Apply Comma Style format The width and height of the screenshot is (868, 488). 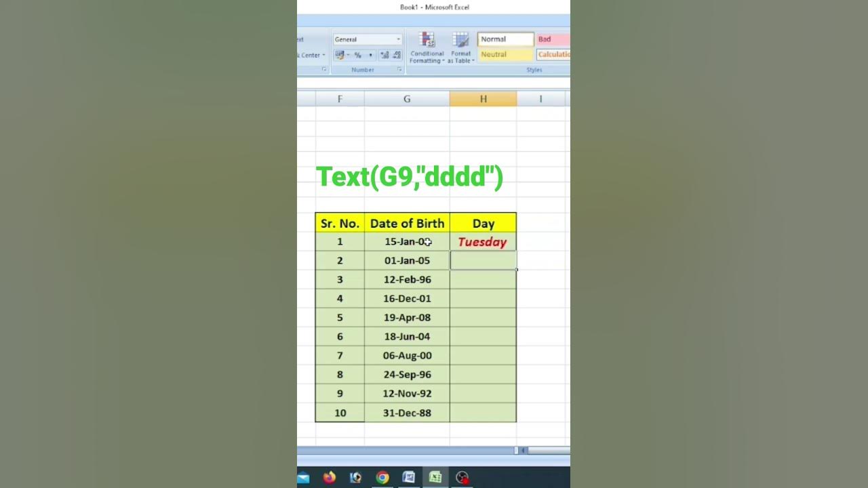370,55
